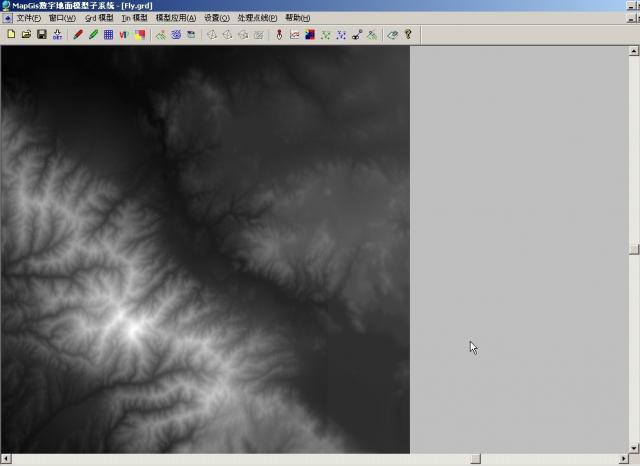Open the 模型应用(A) menu
The height and width of the screenshot is (466, 640).
[176, 18]
